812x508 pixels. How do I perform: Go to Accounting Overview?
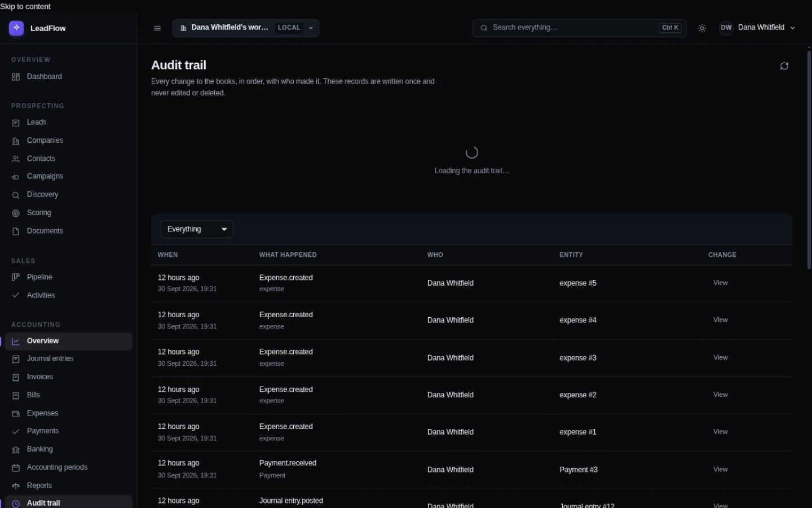(69, 341)
